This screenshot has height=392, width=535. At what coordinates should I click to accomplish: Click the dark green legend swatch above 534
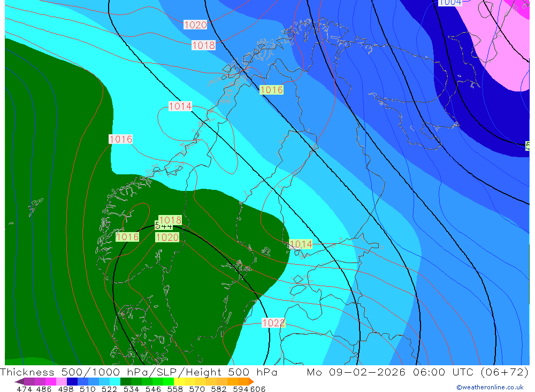(x=126, y=382)
